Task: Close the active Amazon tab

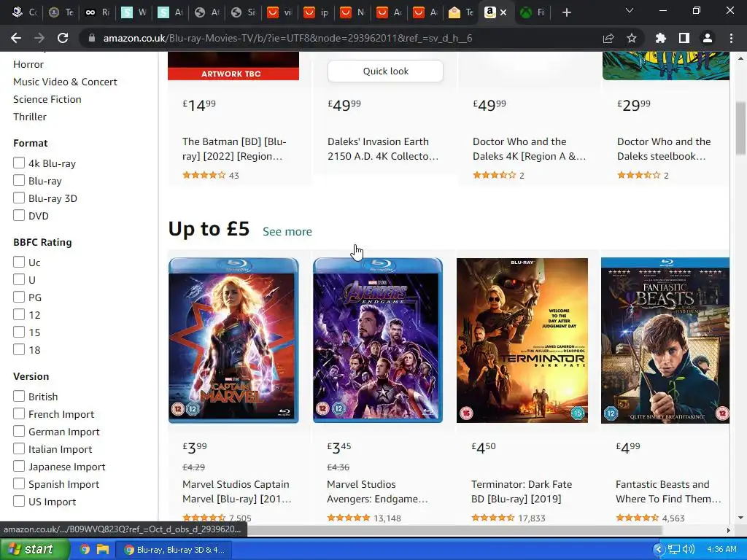Action: 503,12
